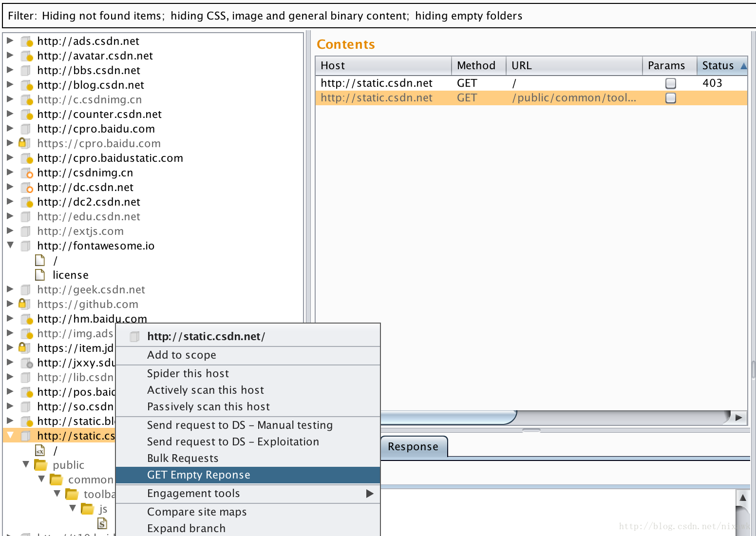Click the filter settings bar
This screenshot has width=756, height=536.
[378, 16]
